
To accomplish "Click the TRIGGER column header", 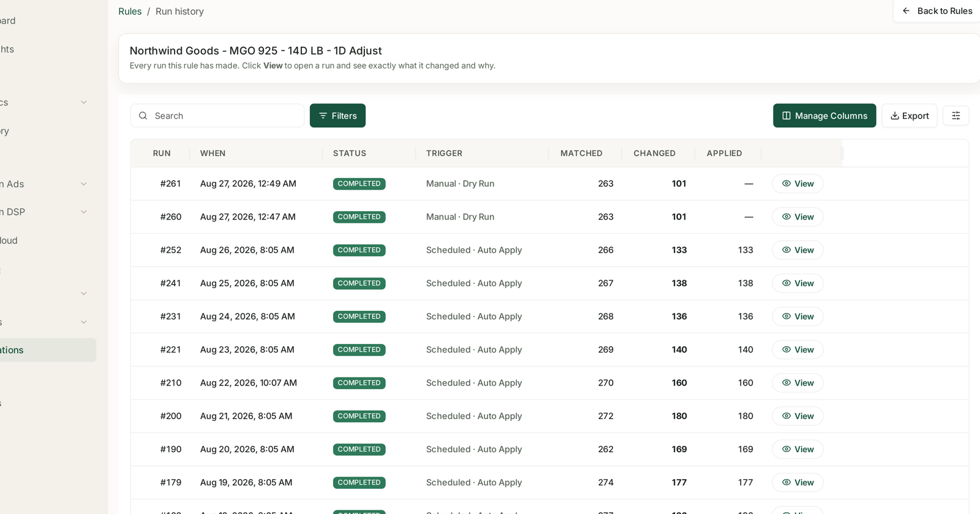I will pos(444,153).
